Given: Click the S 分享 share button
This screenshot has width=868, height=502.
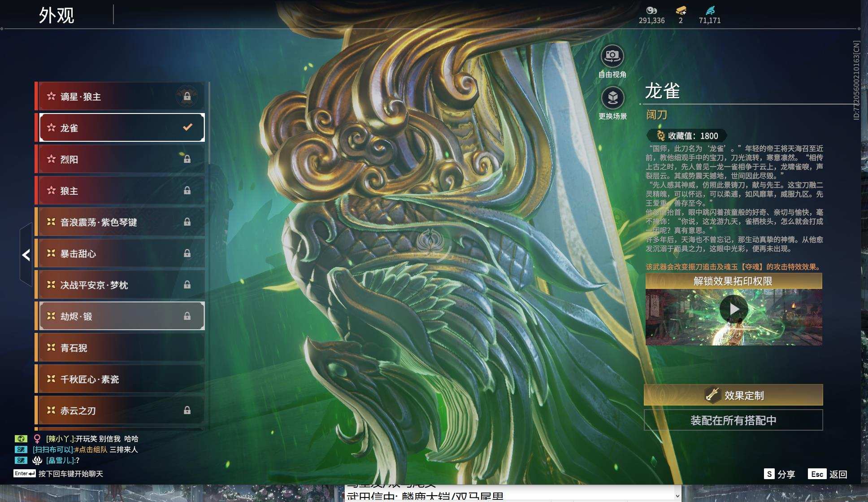Looking at the screenshot, I should (779, 474).
